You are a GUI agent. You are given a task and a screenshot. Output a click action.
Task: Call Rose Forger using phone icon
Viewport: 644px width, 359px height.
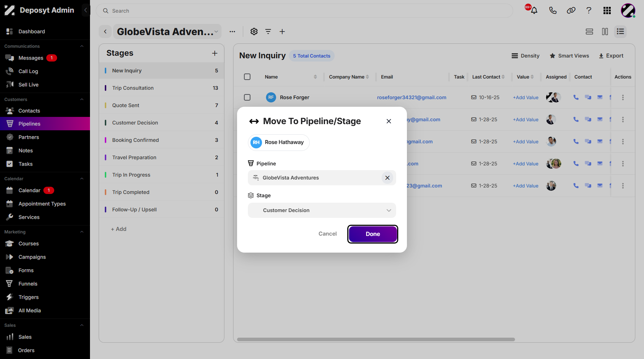coord(576,97)
